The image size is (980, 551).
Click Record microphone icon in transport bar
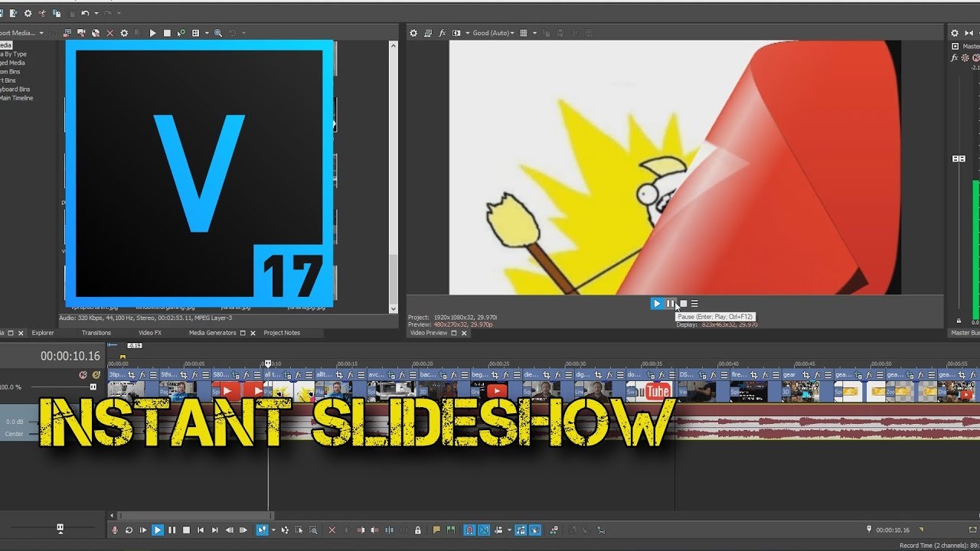tap(115, 530)
